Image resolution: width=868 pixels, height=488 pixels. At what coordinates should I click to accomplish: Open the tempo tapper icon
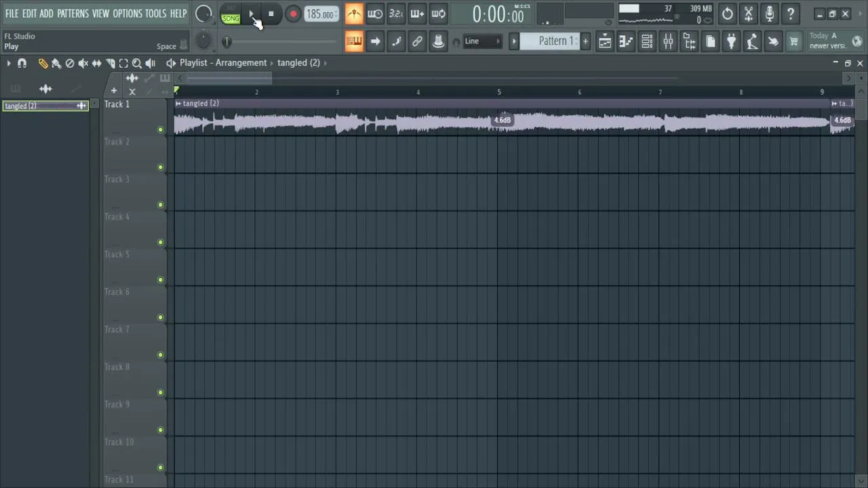tap(752, 42)
